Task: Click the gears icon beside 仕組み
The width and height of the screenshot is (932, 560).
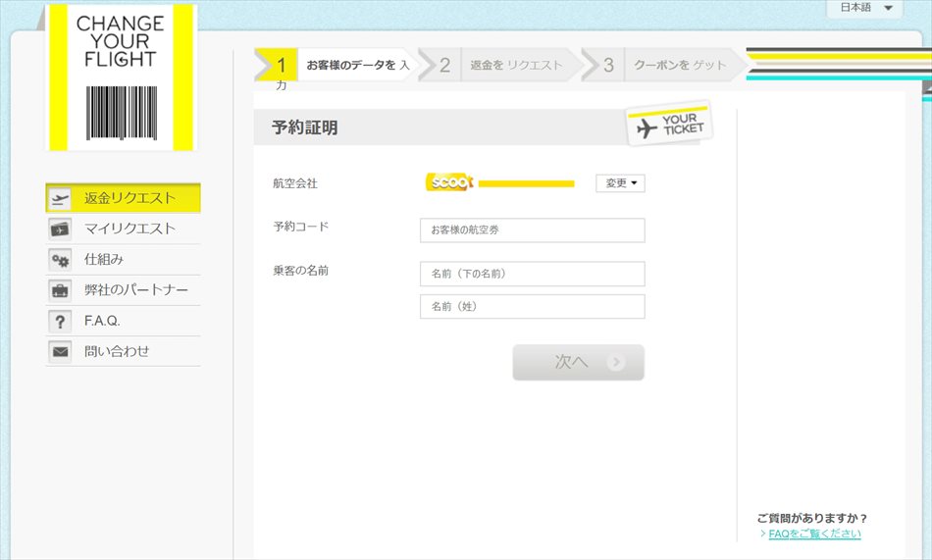Action: [x=60, y=260]
